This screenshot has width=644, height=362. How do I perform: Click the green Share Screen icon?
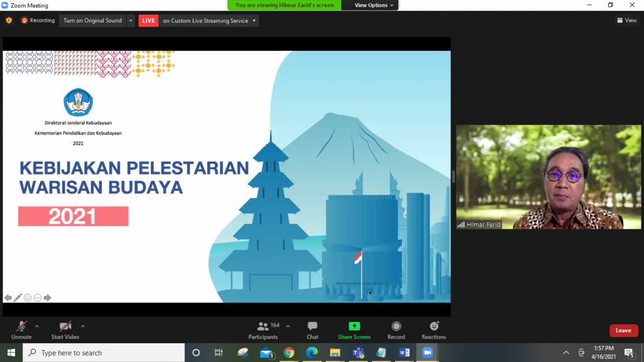(x=354, y=326)
